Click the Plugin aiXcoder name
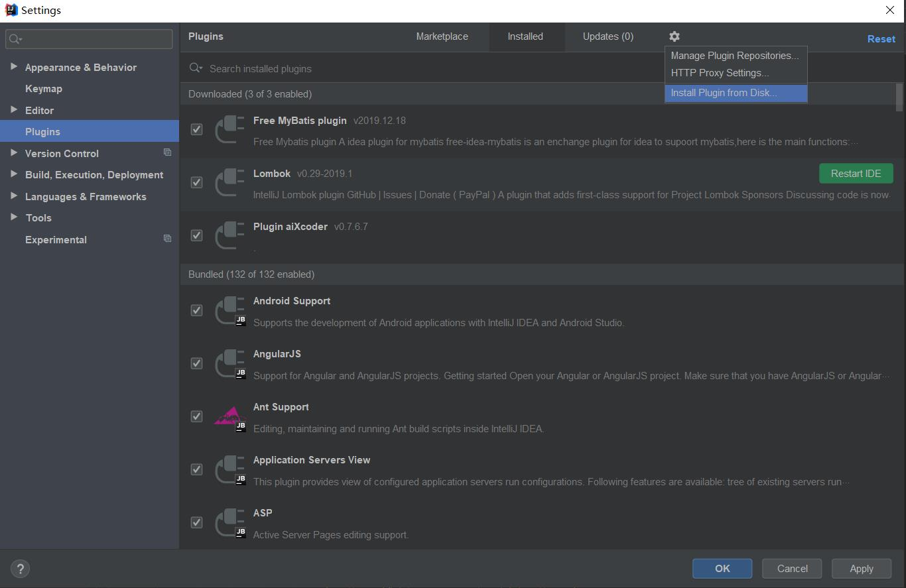This screenshot has width=906, height=588. (291, 227)
